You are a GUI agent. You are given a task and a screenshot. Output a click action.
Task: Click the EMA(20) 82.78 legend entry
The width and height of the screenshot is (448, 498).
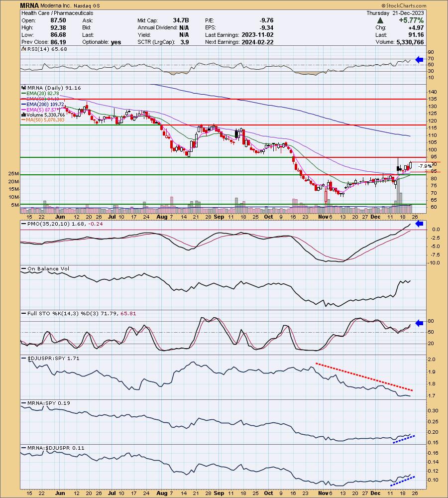click(42, 94)
